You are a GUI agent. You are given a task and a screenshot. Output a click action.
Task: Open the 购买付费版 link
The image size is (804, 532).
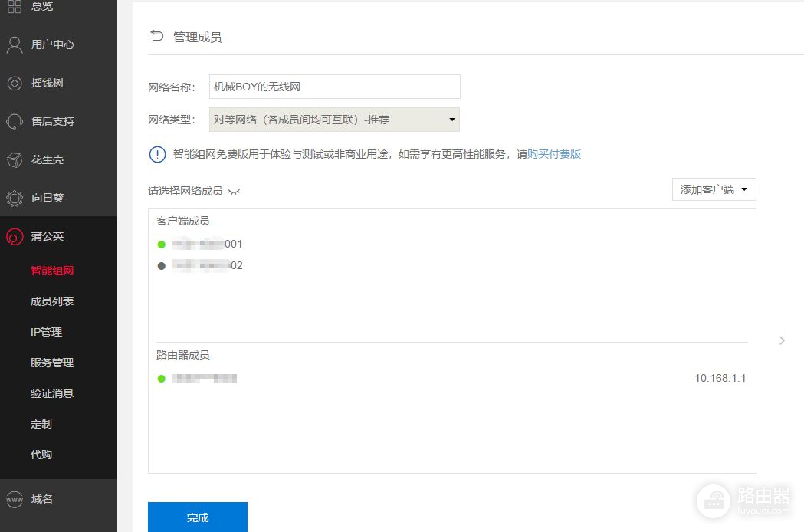coord(554,154)
